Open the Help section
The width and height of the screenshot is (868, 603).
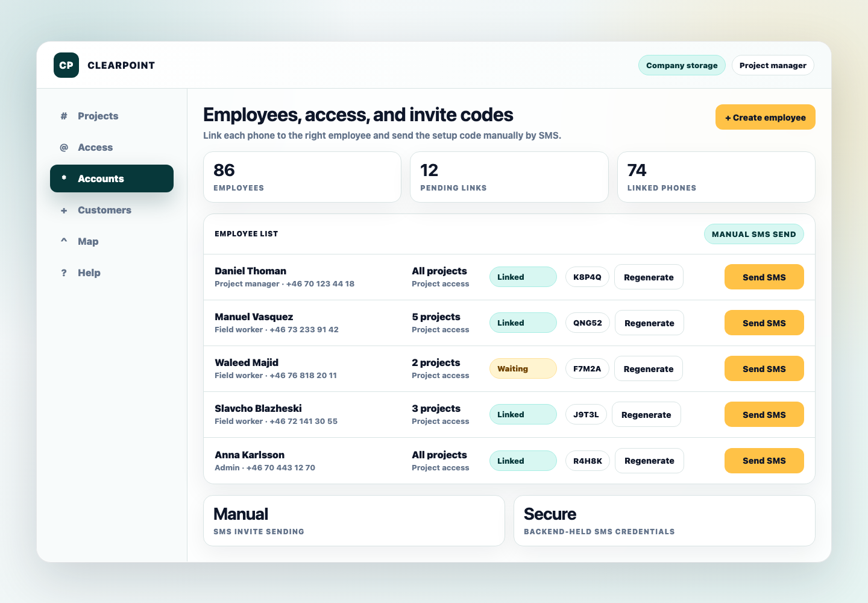pos(112,273)
